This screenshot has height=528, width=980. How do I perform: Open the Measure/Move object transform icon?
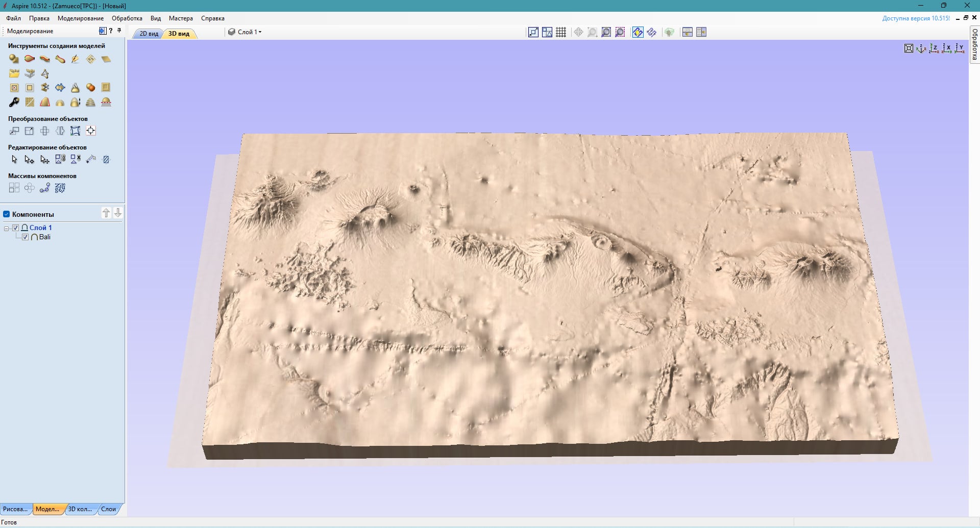pos(14,131)
